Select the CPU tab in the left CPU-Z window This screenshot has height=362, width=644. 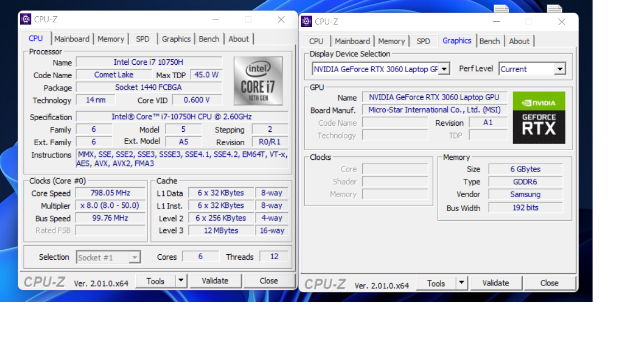point(36,38)
